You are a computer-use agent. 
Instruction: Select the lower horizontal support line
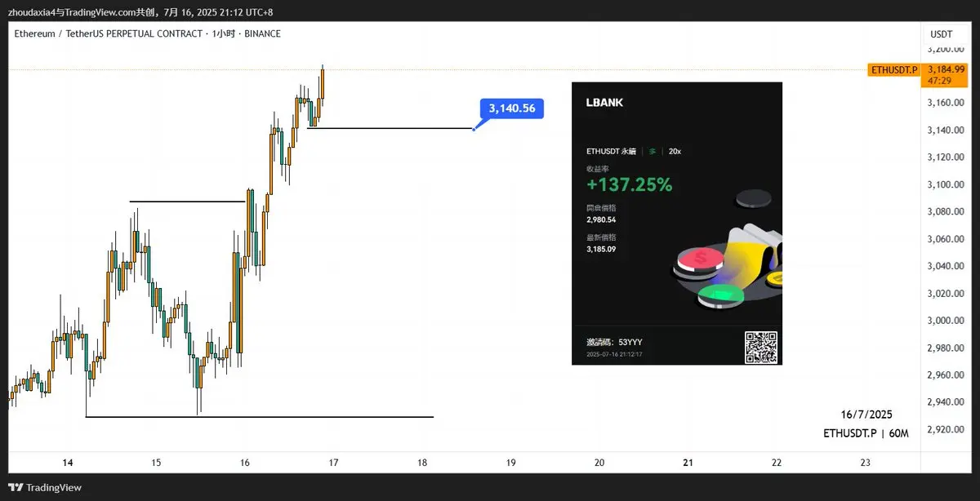[260, 417]
